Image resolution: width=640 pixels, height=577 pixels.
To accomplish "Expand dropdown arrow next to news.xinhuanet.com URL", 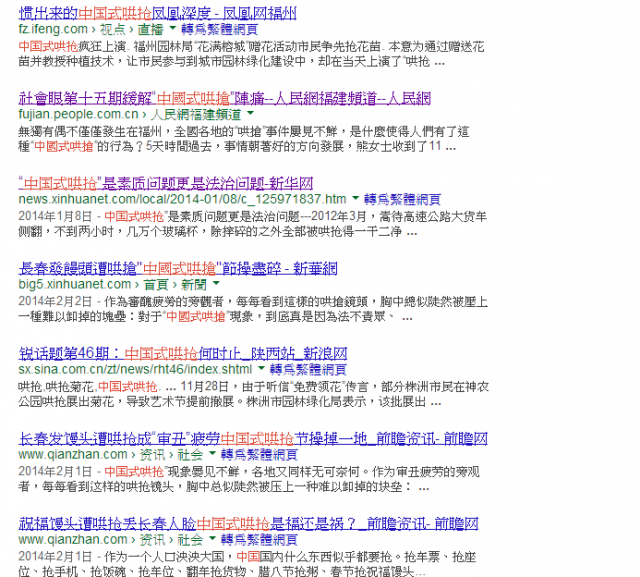I will [356, 198].
